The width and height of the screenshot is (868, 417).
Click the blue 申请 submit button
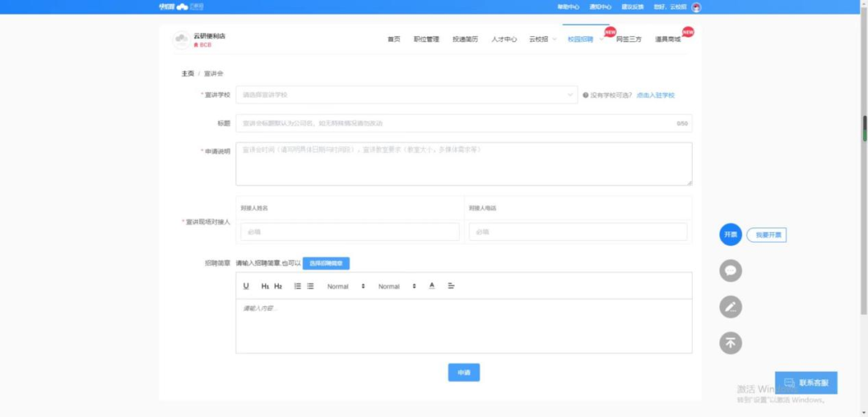coord(464,373)
